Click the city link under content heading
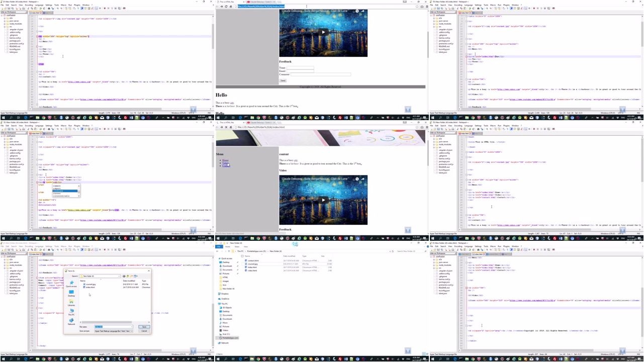The width and height of the screenshot is (644, 362). click(296, 160)
